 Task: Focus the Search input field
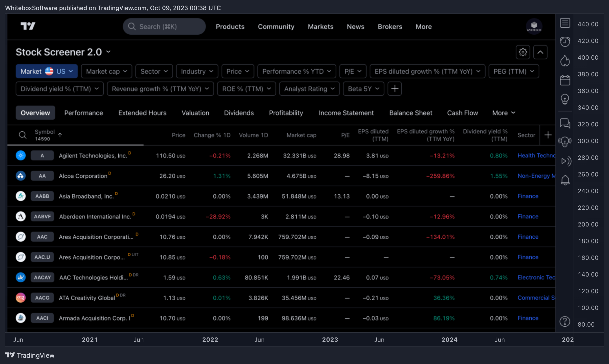[x=164, y=26]
